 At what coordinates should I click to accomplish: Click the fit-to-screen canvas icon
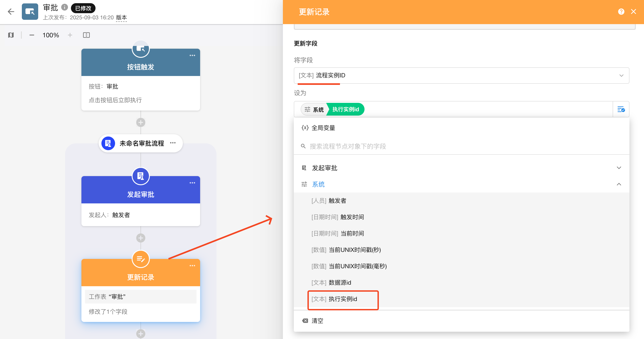86,35
